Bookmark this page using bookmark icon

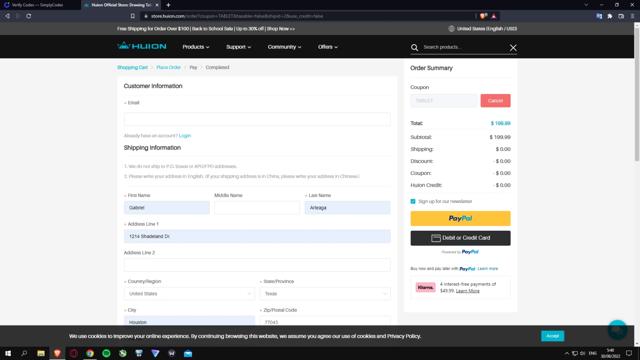[133, 16]
